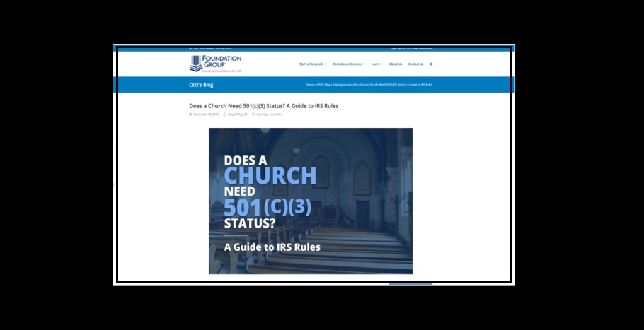644x330 pixels.
Task: Go to the About Us page
Action: (x=395, y=64)
